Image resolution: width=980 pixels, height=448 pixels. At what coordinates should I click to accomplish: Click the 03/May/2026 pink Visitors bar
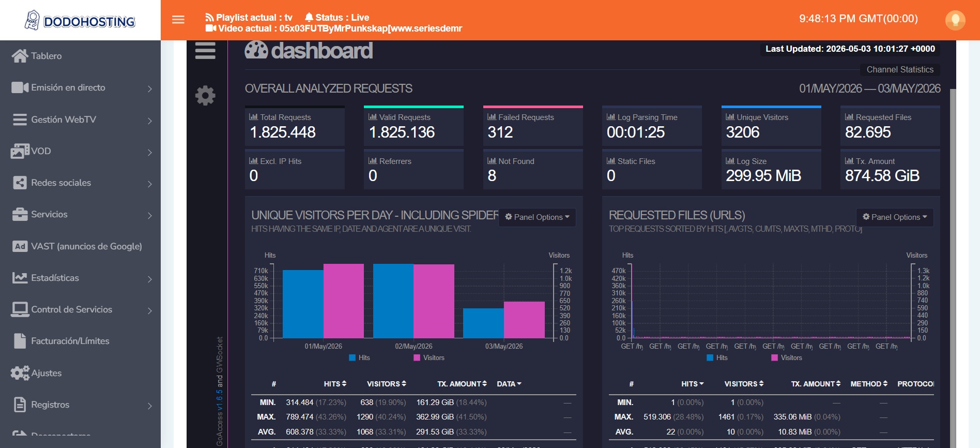(524, 320)
